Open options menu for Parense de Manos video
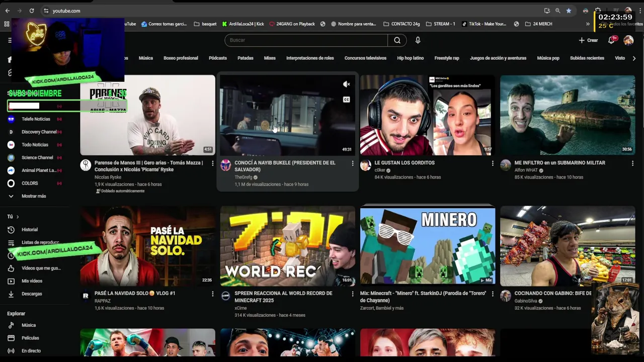 tap(212, 163)
